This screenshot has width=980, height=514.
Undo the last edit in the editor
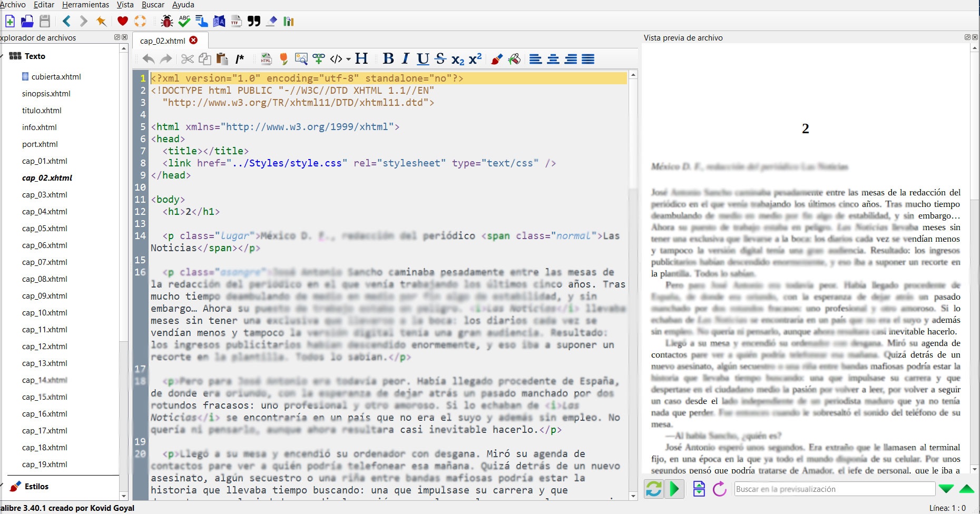pyautogui.click(x=149, y=59)
